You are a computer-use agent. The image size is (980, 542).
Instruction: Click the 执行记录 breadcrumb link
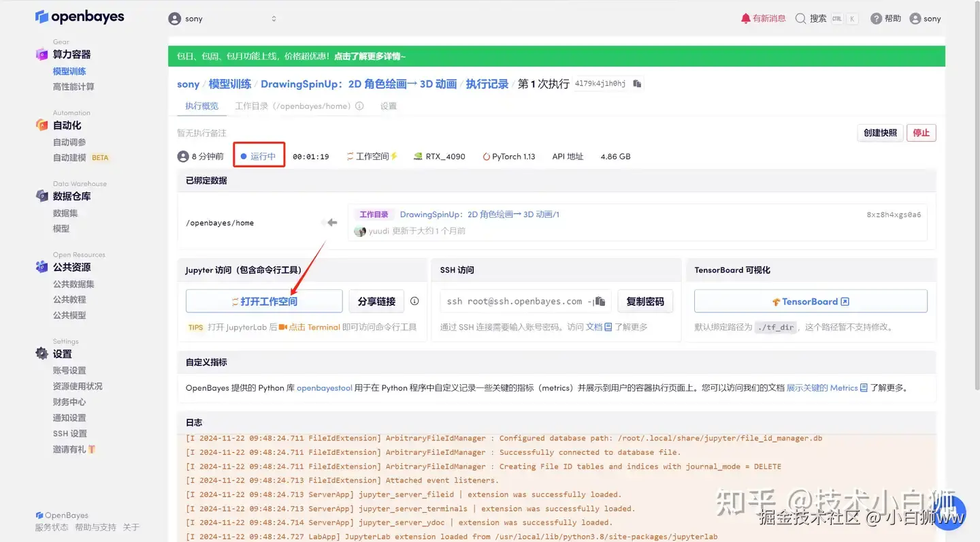(x=487, y=84)
